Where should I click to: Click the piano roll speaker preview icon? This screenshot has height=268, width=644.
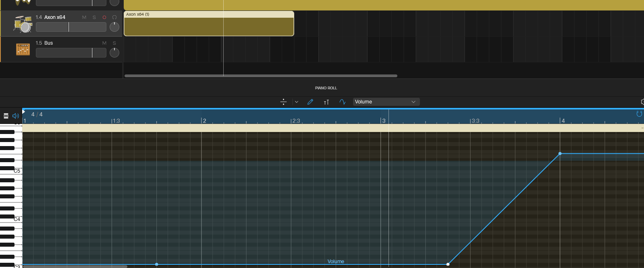pos(16,116)
